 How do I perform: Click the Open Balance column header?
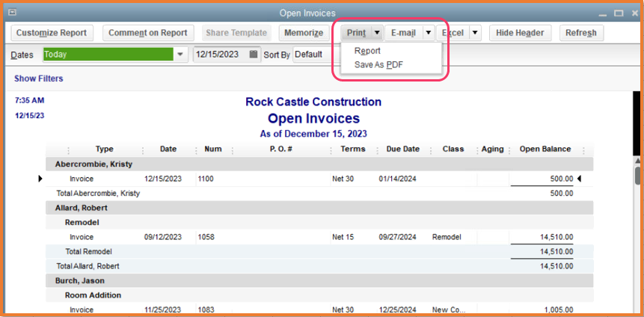click(x=545, y=149)
